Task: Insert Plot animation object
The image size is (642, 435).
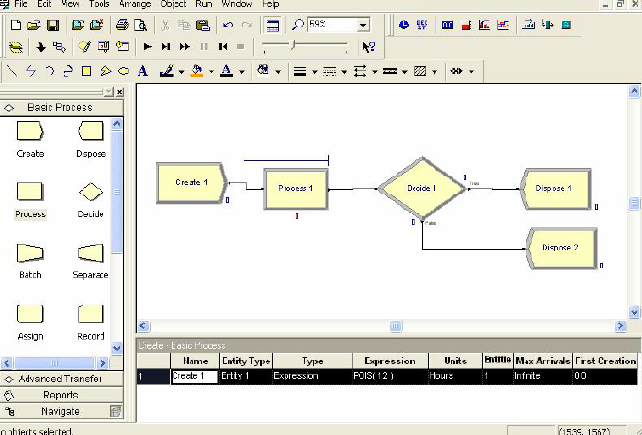Action: click(503, 25)
